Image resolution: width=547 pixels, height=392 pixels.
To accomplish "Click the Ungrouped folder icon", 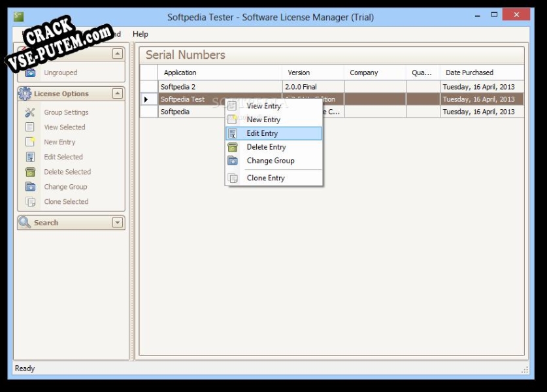I will point(30,73).
